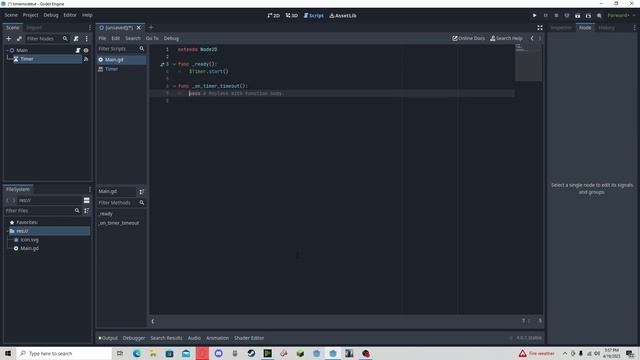Viewport: 640px width, 360px height.
Task: Open Online Docs link
Action: coord(469,38)
